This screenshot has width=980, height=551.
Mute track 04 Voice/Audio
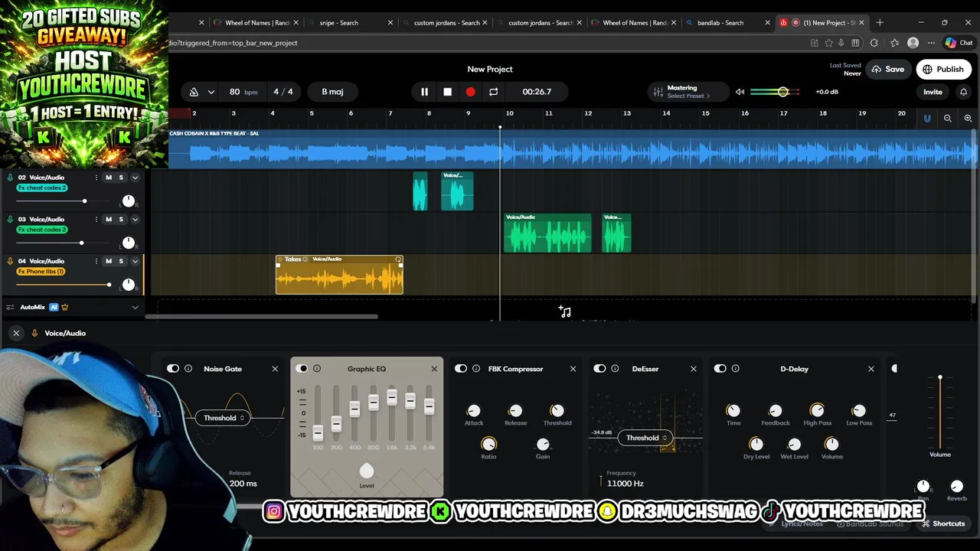pos(108,261)
